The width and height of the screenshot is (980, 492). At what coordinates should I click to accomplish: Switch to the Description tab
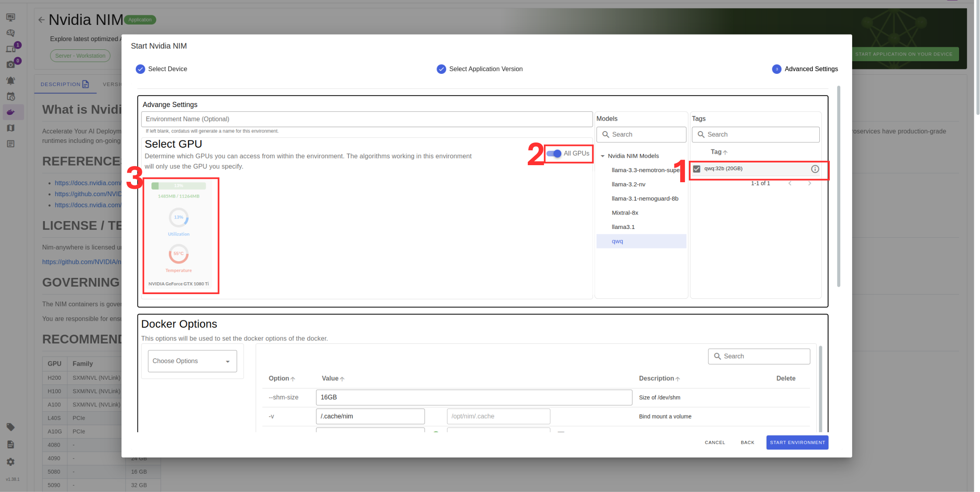65,84
